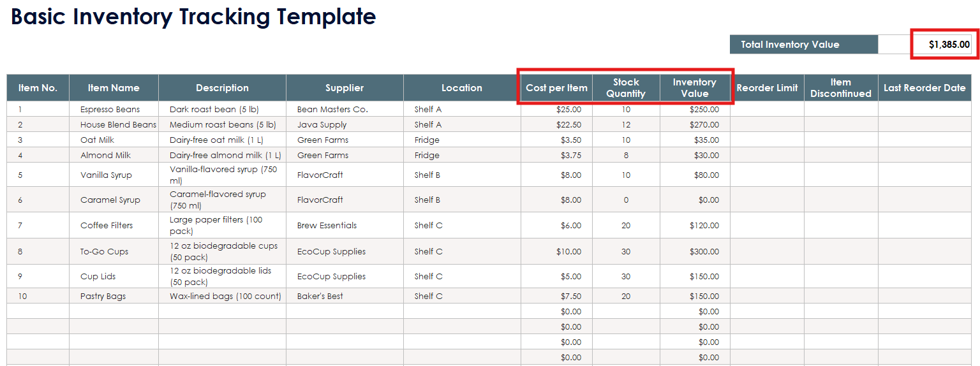
Task: Select the Cup Lids cell
Action: point(114,276)
